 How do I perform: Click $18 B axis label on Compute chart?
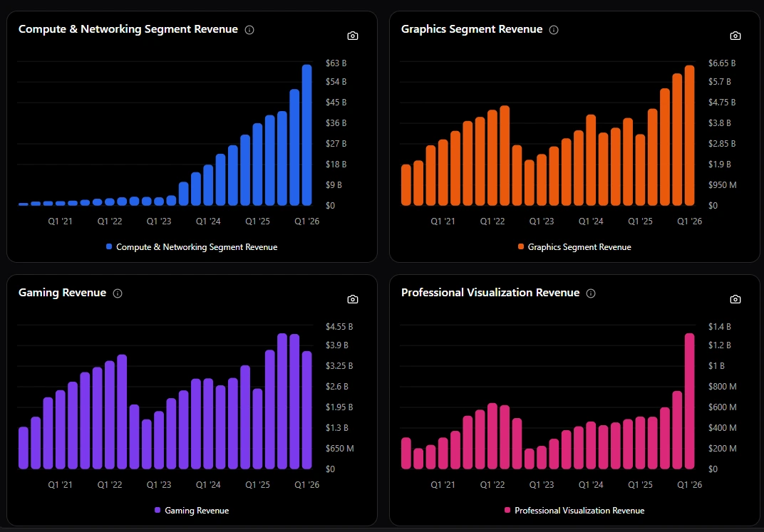pos(336,165)
